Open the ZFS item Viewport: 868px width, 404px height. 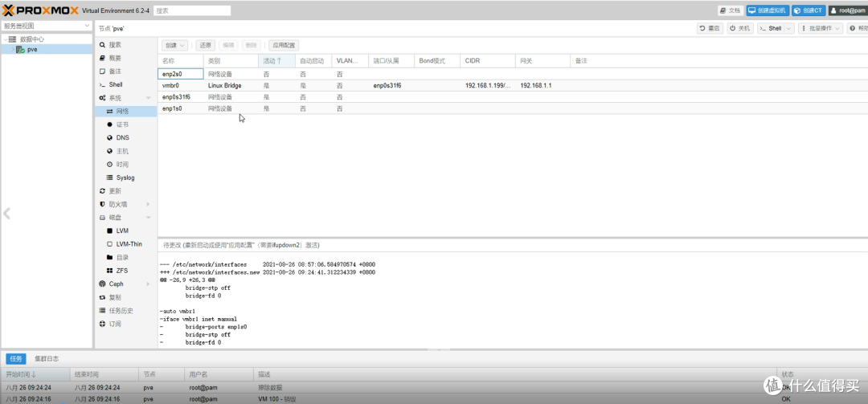pos(122,271)
